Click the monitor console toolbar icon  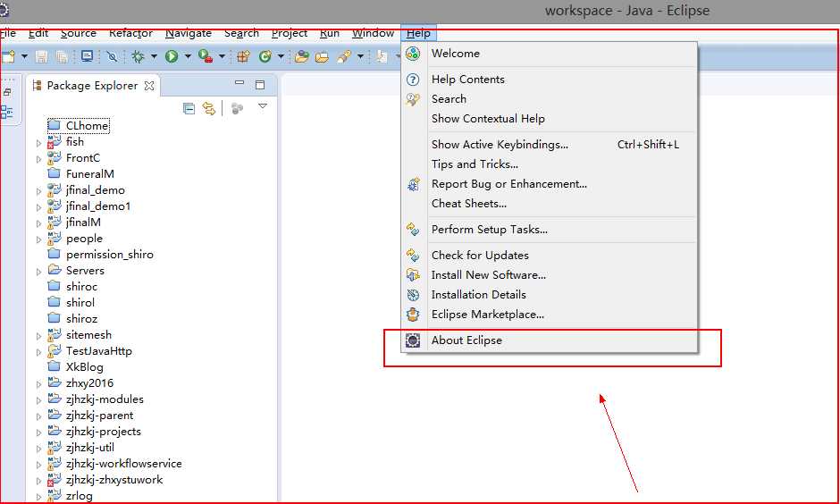pos(87,56)
